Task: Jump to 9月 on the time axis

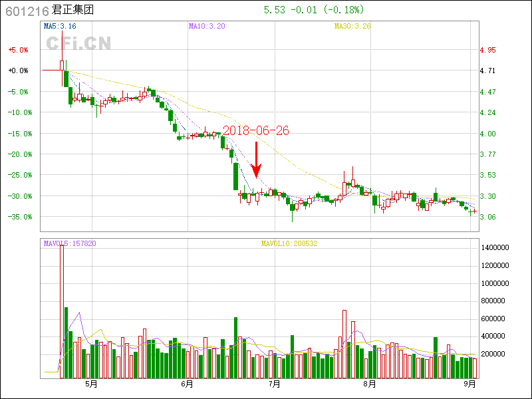Action: pyautogui.click(x=470, y=384)
